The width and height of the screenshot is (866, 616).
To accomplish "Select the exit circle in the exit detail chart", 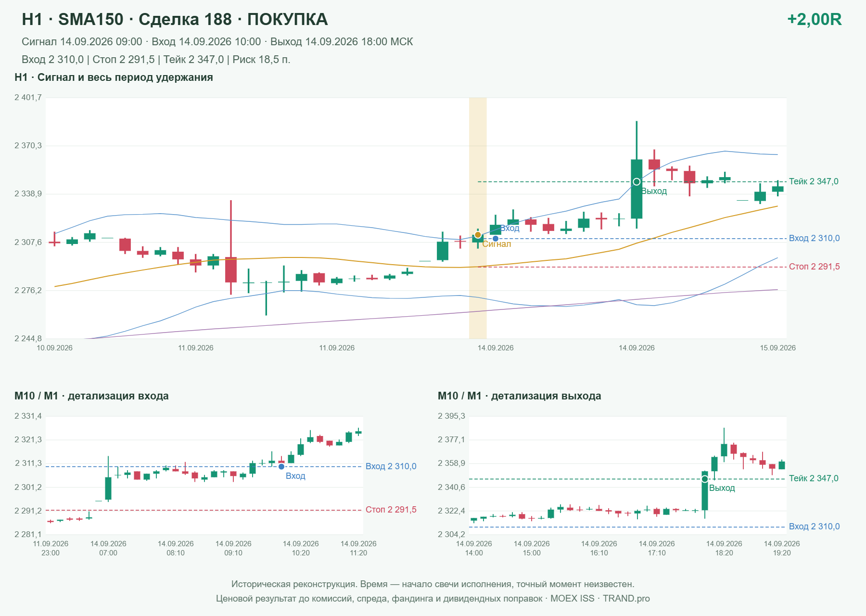I will [x=705, y=479].
